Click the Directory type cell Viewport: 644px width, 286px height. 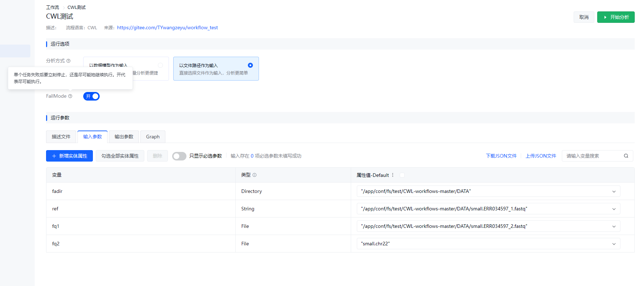click(293, 191)
